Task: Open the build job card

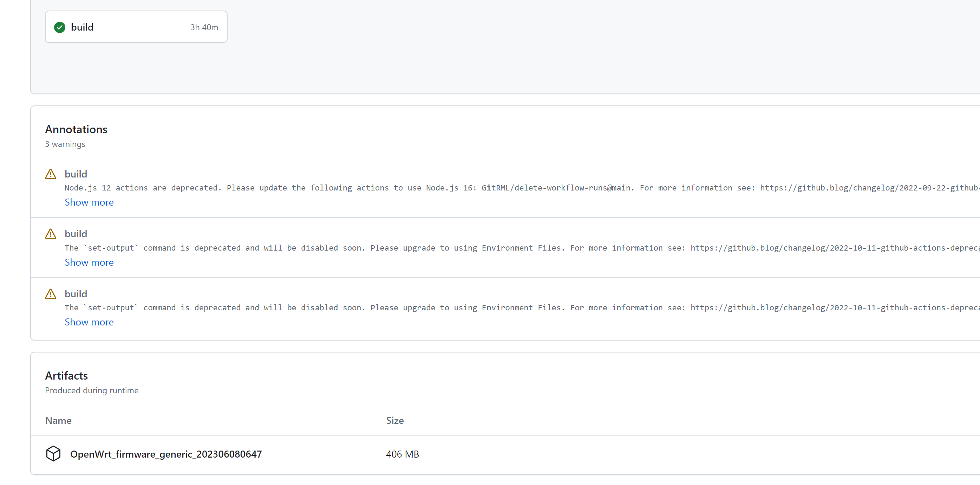Action: pos(136,27)
